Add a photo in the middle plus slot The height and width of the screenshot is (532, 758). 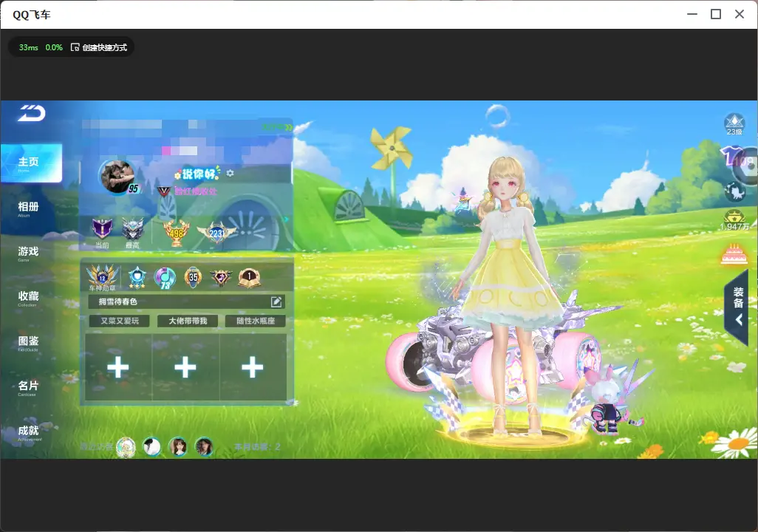185,367
